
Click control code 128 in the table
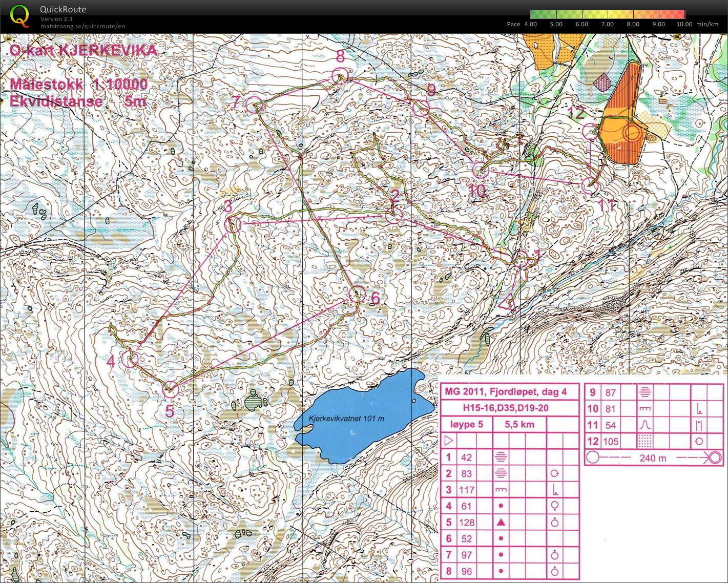(x=467, y=523)
